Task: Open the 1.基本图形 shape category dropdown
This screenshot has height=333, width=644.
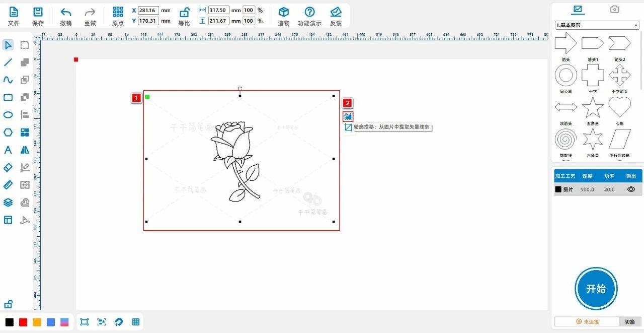Action: coord(597,25)
